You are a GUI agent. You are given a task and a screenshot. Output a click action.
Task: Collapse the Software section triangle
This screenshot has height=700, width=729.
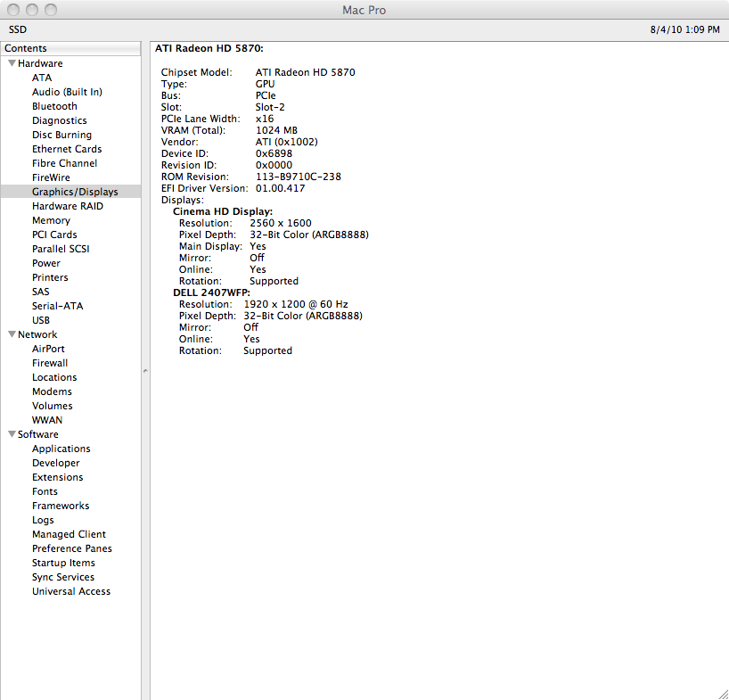(12, 433)
